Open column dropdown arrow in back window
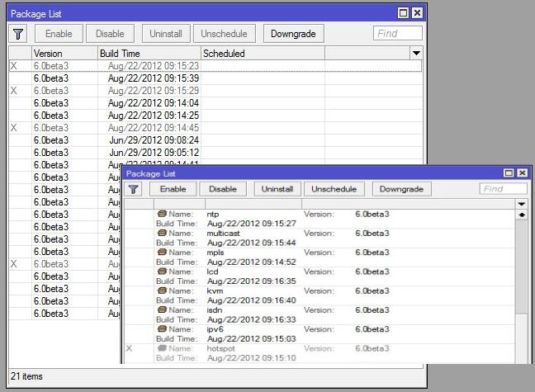The height and width of the screenshot is (392, 535). pos(416,53)
